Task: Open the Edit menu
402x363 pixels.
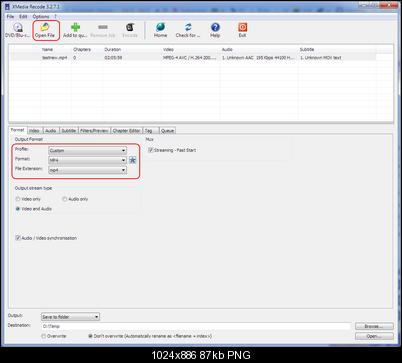Action: pos(23,16)
